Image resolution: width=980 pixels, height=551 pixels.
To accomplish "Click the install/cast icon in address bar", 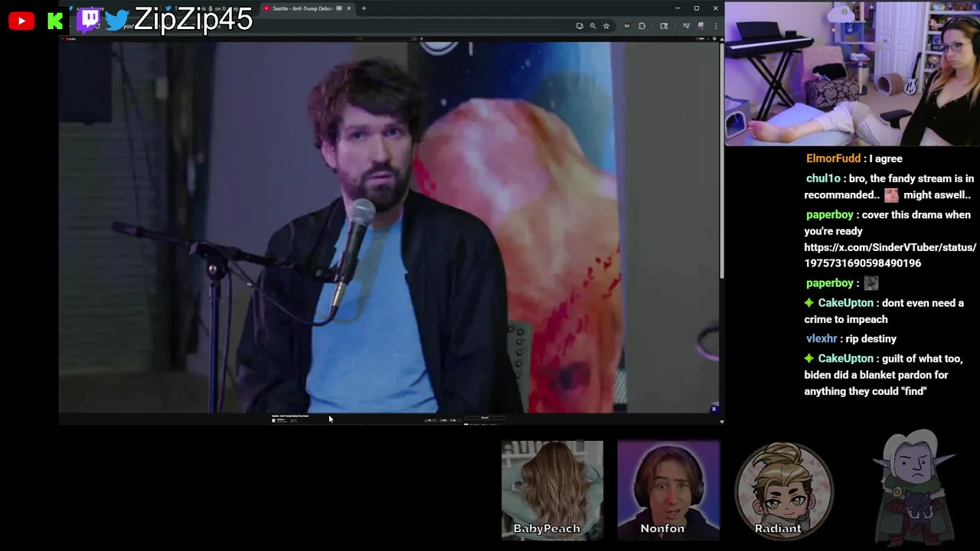I will pyautogui.click(x=580, y=26).
